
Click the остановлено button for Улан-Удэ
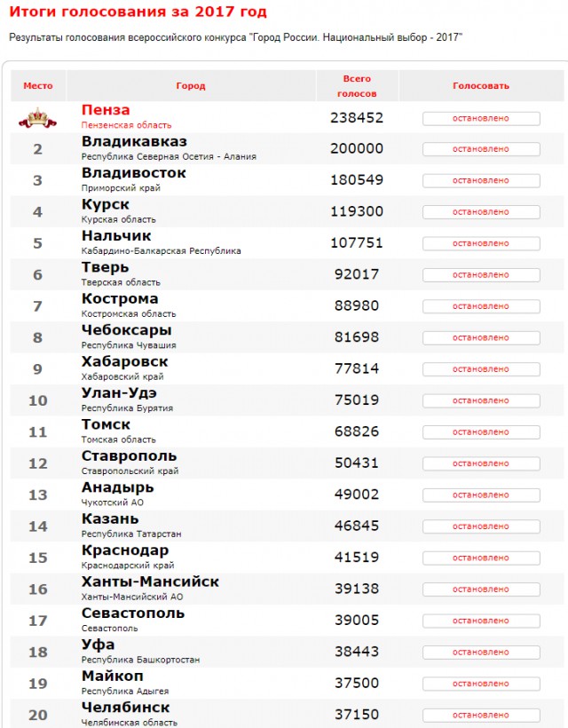[481, 400]
